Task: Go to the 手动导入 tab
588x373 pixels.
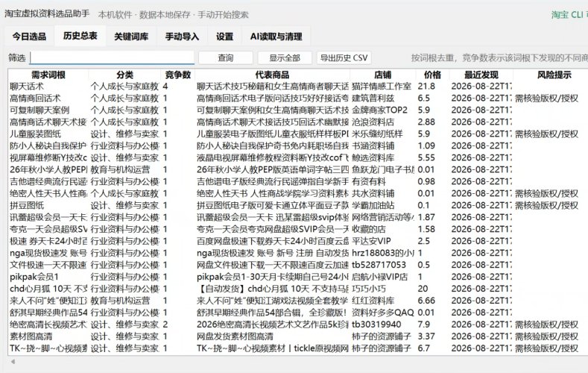Action: (183, 37)
